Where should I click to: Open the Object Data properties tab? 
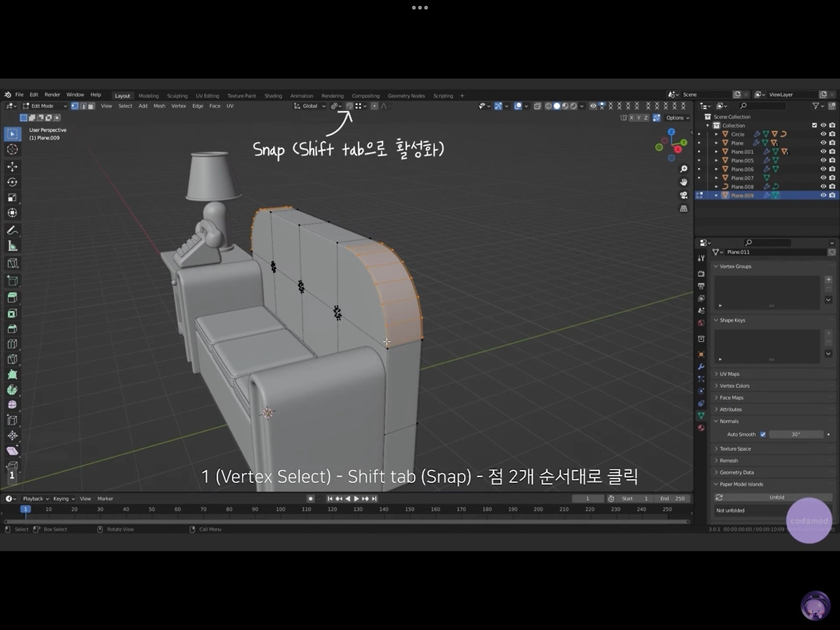coord(701,415)
